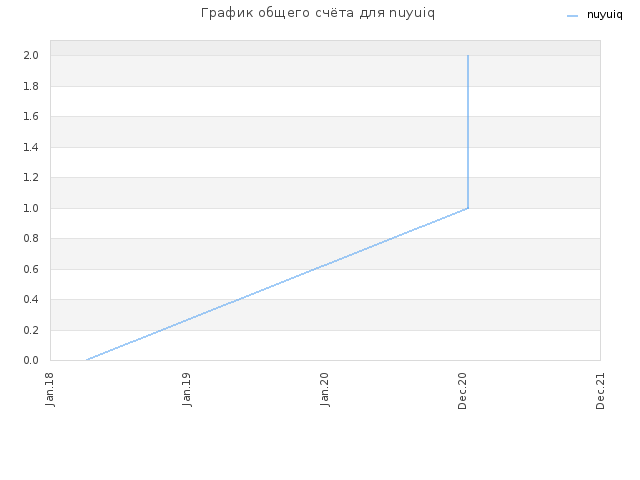Click the line's starting point at 0.0

(87, 360)
